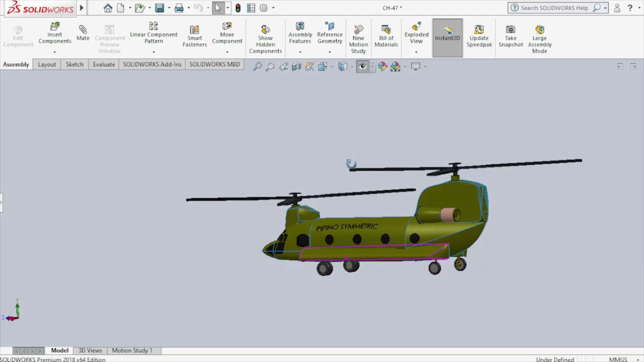Expand the Save options dropdown arrow

169,8
